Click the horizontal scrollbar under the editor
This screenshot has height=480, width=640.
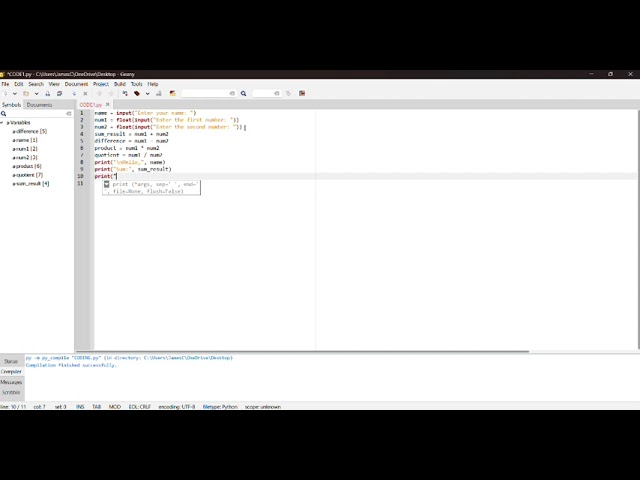pyautogui.click(x=302, y=351)
